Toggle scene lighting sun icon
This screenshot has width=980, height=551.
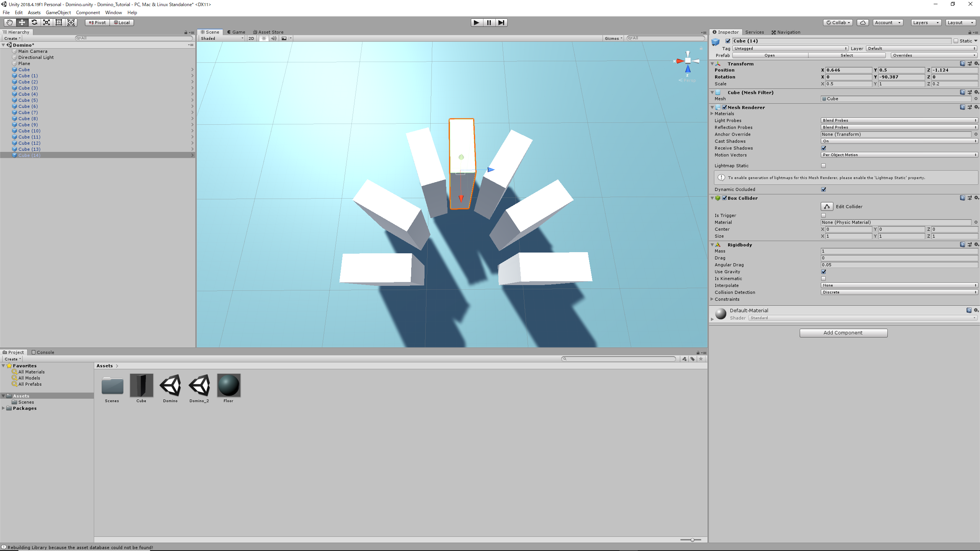[x=264, y=38]
